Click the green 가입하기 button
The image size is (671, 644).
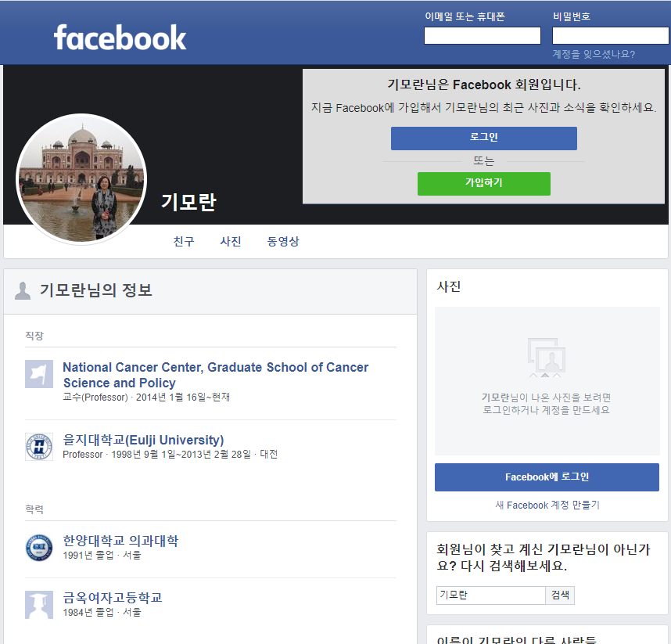(483, 183)
